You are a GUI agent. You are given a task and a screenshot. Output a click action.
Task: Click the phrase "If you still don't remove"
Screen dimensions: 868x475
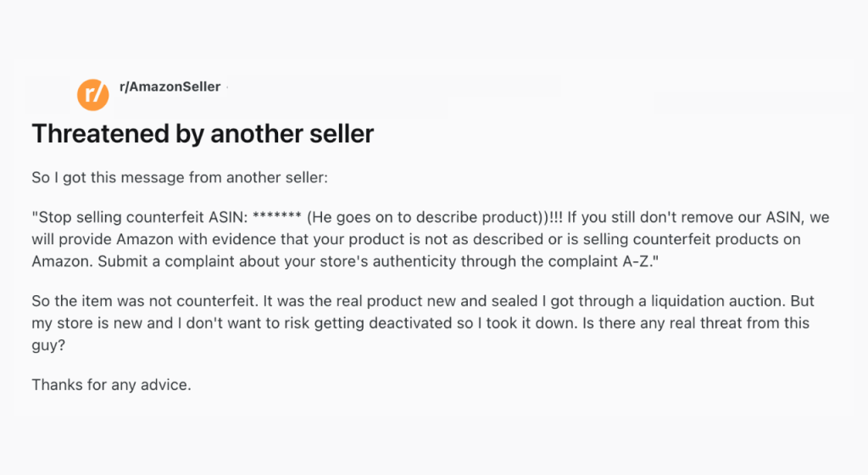(x=612, y=218)
